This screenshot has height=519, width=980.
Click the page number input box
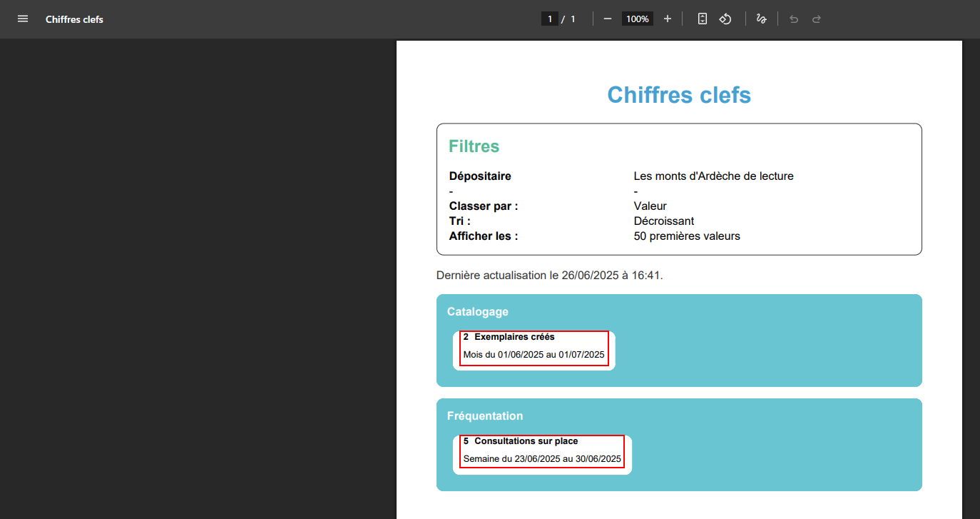point(549,19)
